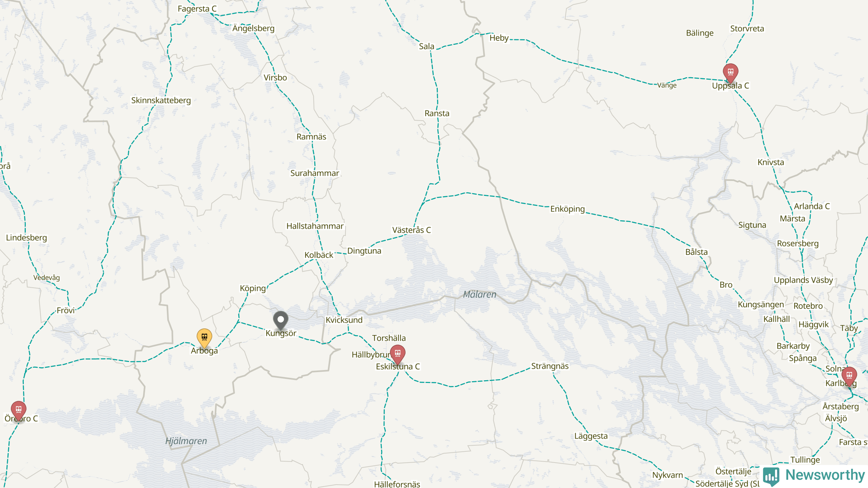Click the Enköping station label
The image size is (868, 488).
pos(568,209)
